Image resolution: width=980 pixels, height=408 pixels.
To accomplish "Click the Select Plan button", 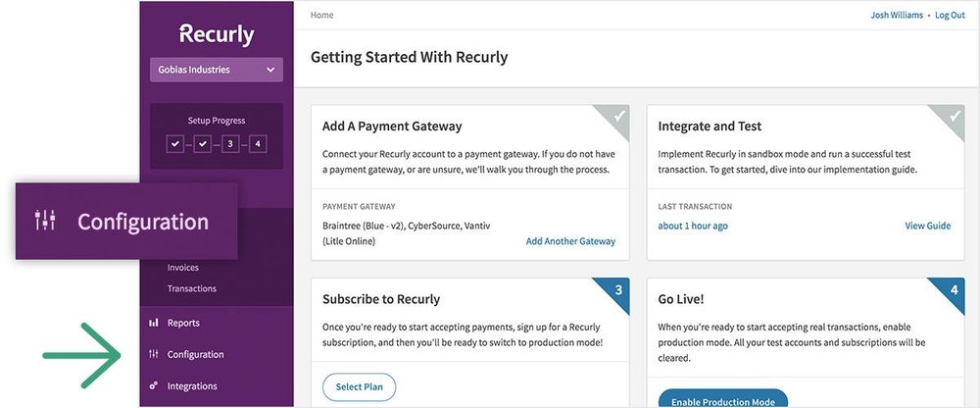I will coord(360,386).
